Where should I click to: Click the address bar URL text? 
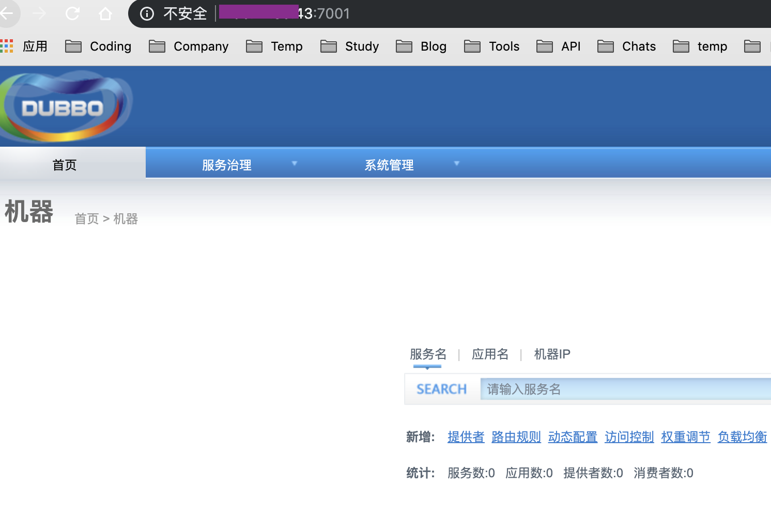coord(285,13)
